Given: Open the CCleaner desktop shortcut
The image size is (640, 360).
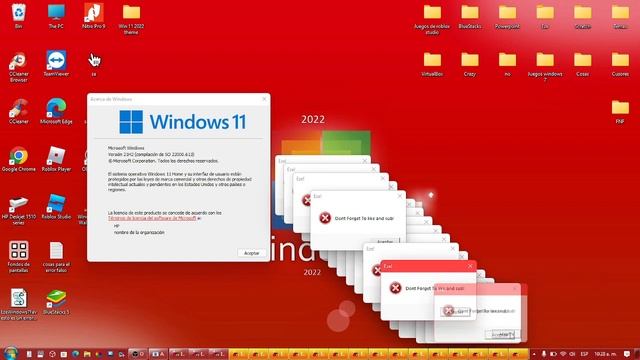Looking at the screenshot, I should [18, 111].
